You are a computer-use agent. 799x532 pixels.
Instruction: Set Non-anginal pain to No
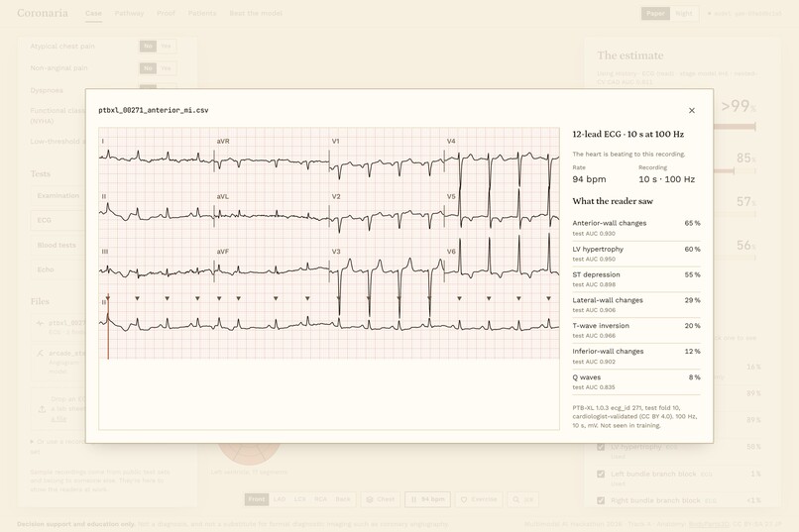pyautogui.click(x=148, y=67)
